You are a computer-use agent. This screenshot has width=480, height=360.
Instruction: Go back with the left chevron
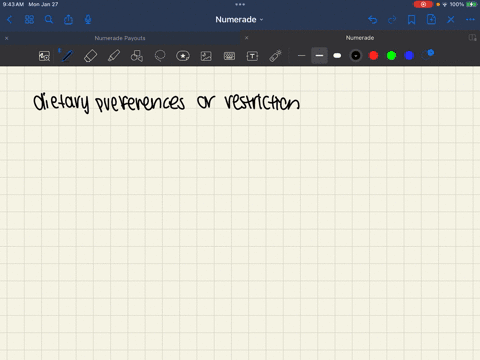point(9,20)
